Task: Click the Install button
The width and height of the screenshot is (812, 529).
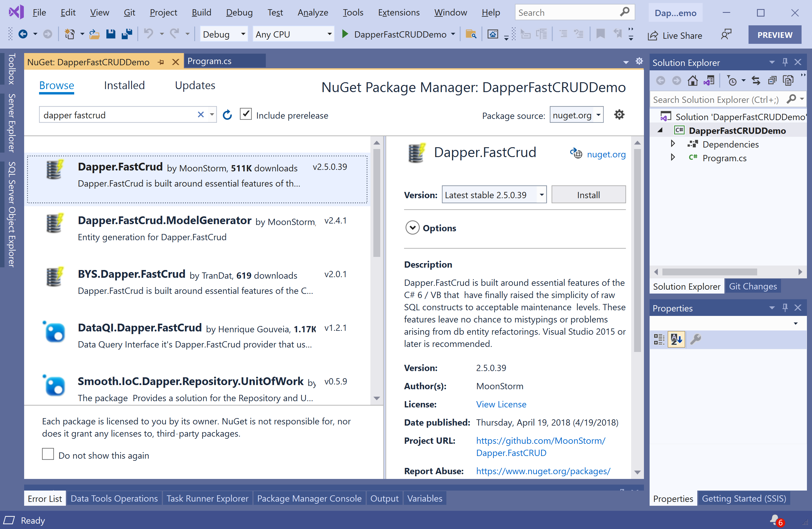Action: pos(588,195)
